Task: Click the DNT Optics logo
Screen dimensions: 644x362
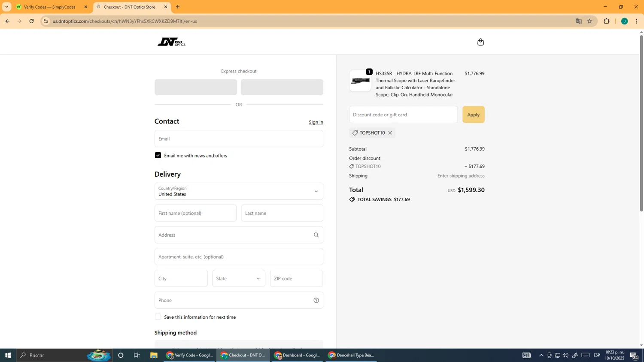Action: tap(171, 42)
